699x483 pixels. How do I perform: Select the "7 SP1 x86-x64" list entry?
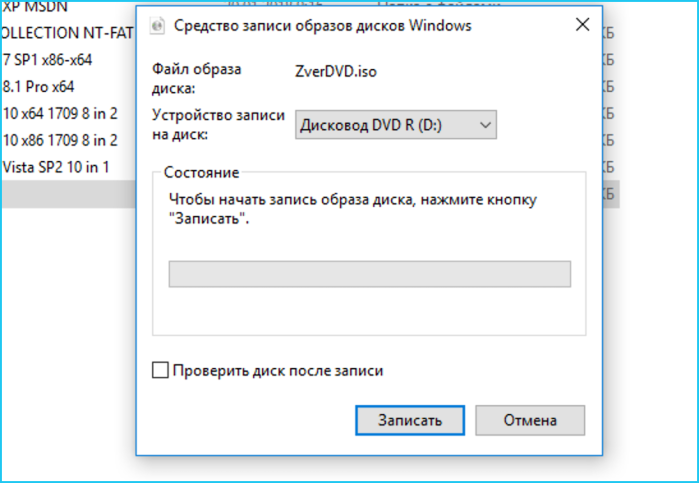pyautogui.click(x=47, y=60)
